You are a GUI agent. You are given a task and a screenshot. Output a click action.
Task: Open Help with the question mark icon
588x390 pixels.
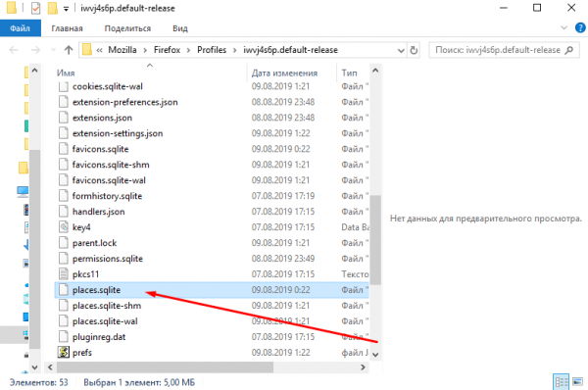[x=580, y=27]
